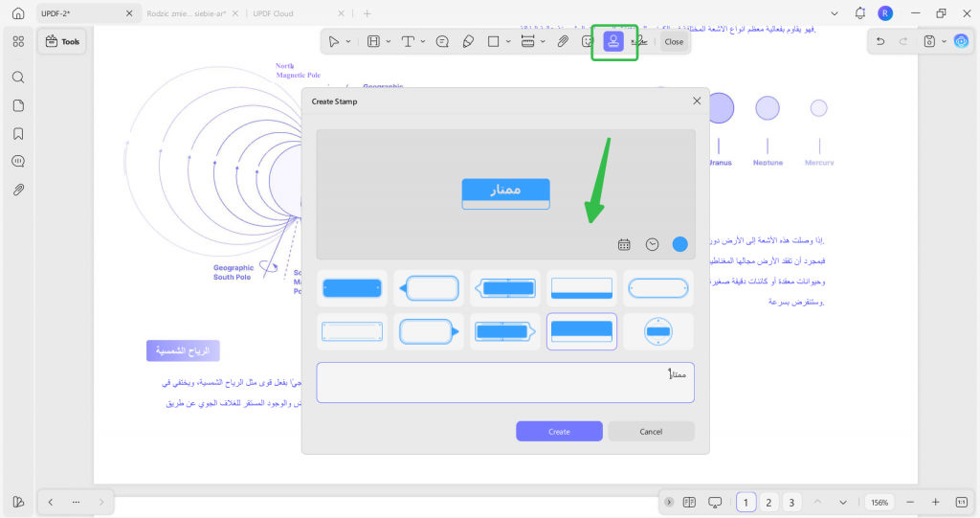The image size is (980, 518).
Task: Cancel the Create Stamp dialog
Action: click(x=651, y=431)
